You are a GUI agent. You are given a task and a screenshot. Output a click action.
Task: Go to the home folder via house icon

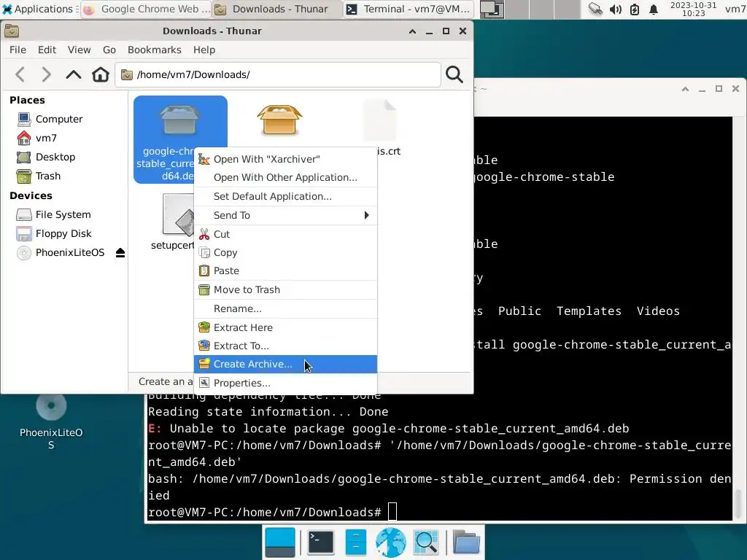[x=101, y=74]
